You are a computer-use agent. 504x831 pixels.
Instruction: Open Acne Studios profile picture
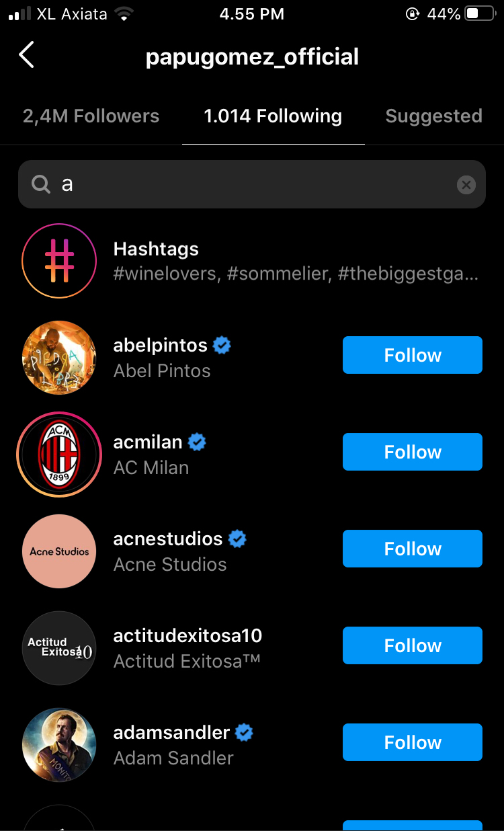coord(59,551)
